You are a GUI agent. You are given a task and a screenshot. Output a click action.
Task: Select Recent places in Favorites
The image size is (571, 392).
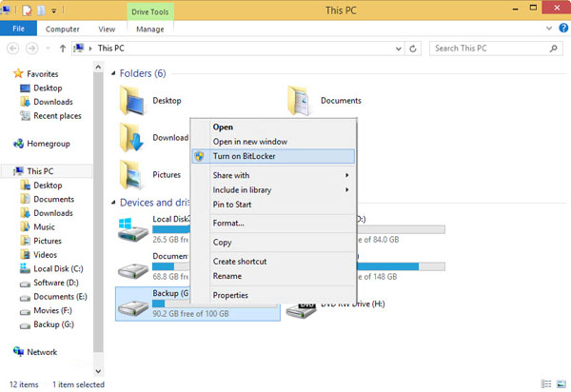pos(57,116)
